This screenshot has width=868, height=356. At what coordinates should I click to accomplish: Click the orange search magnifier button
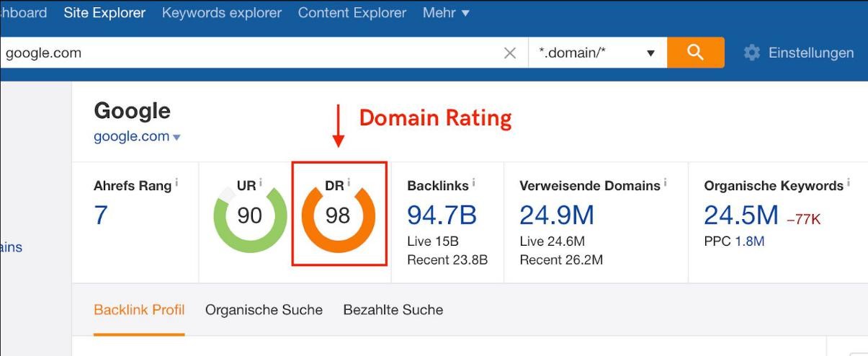point(696,53)
